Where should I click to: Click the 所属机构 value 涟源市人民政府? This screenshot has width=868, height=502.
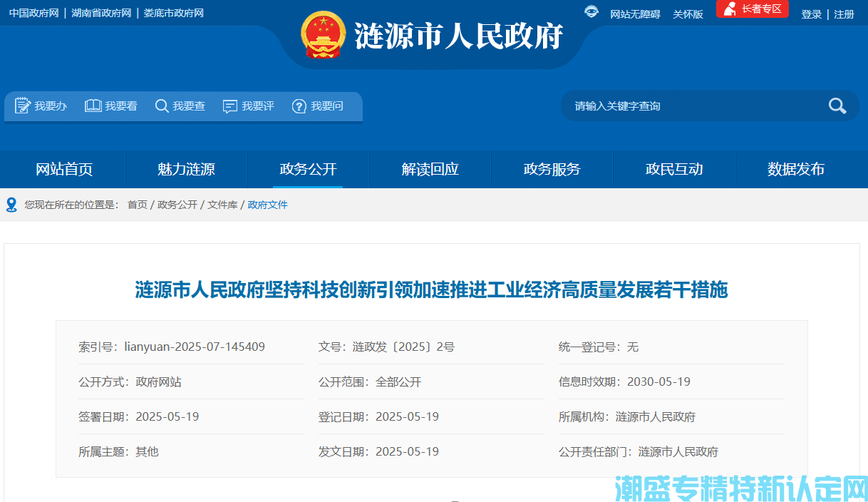[x=656, y=416]
